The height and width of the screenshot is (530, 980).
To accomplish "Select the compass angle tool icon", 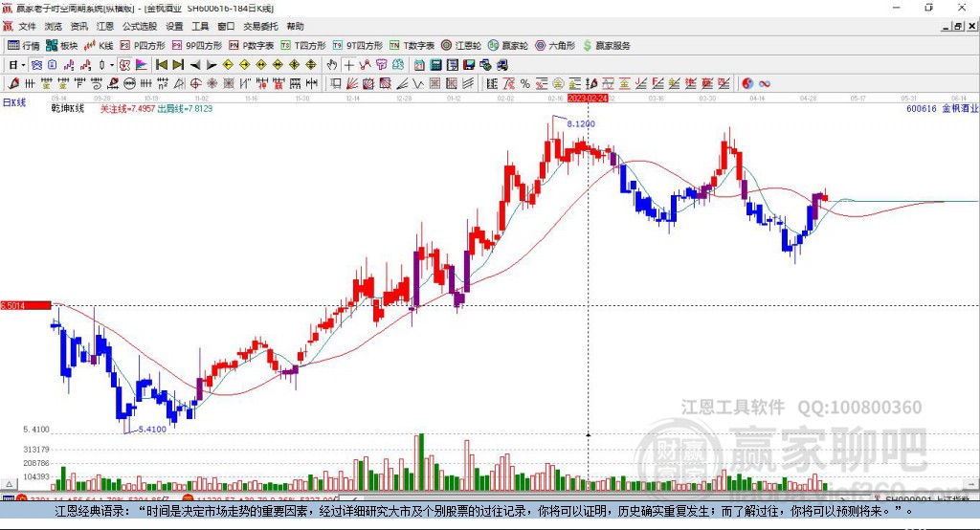I will (x=179, y=83).
